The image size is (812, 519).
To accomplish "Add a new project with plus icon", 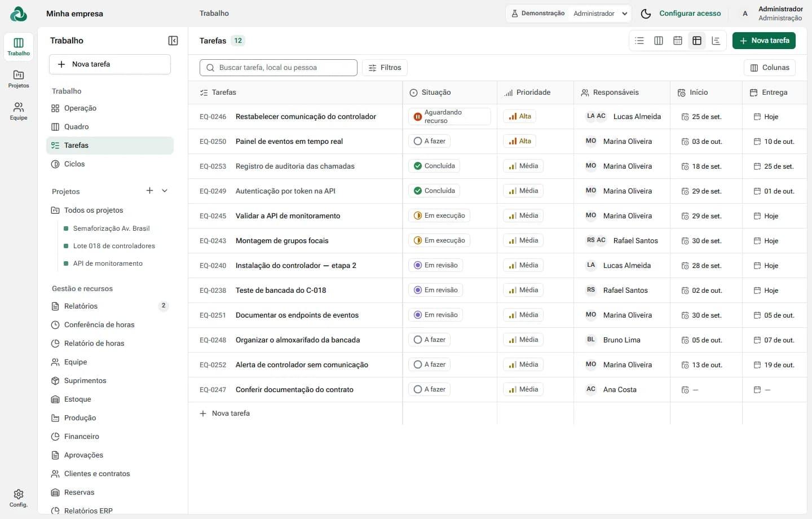I will tap(149, 191).
